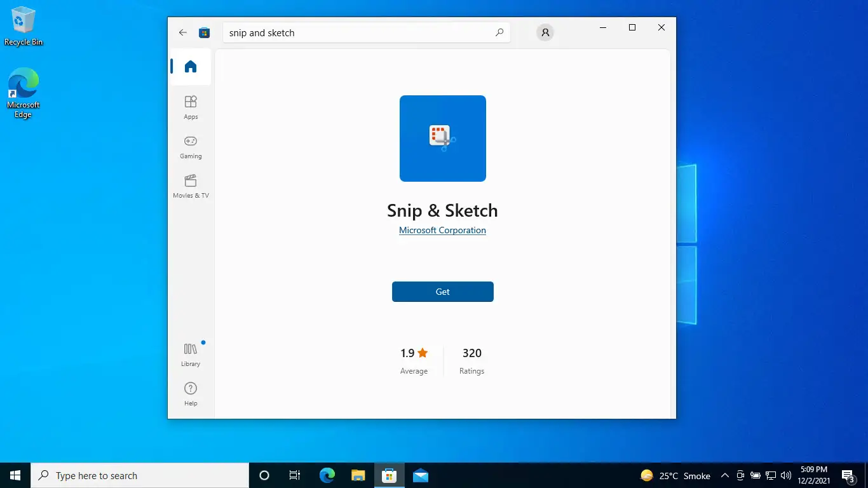The image size is (868, 488).
Task: Open File Explorer from the taskbar
Action: click(358, 475)
